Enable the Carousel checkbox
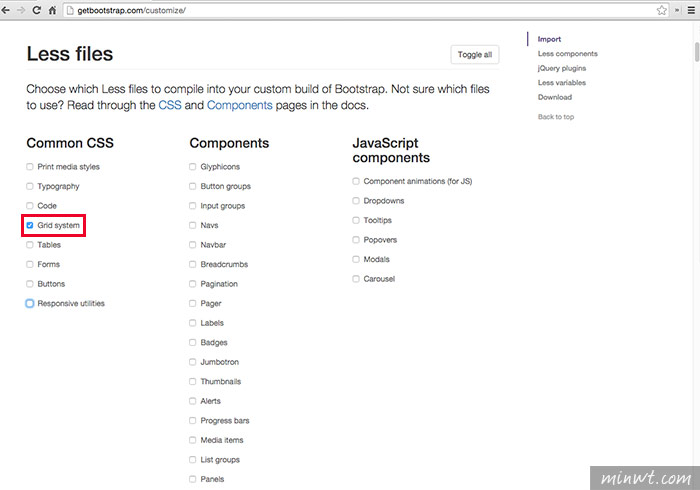Screen dimensions: 700x490 (356, 279)
